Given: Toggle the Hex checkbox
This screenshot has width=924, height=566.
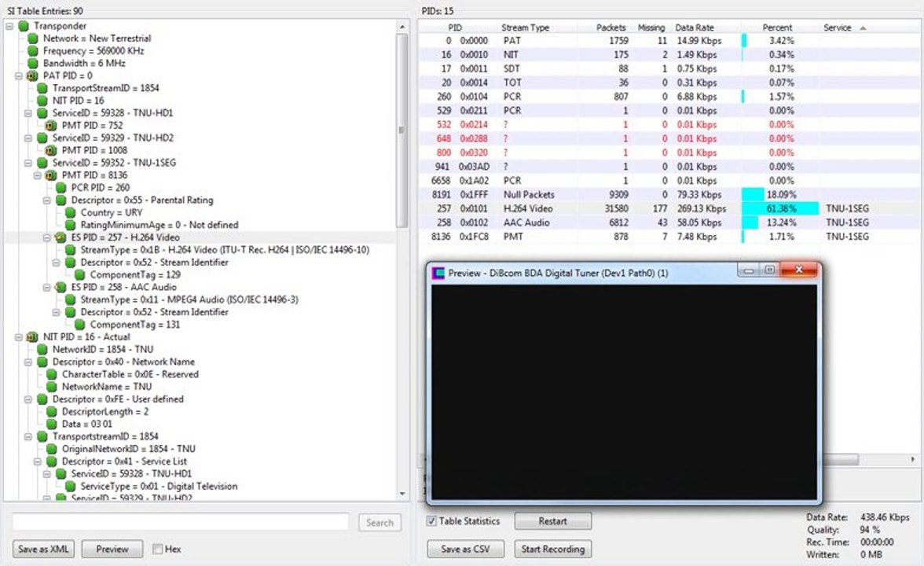Looking at the screenshot, I should point(157,549).
